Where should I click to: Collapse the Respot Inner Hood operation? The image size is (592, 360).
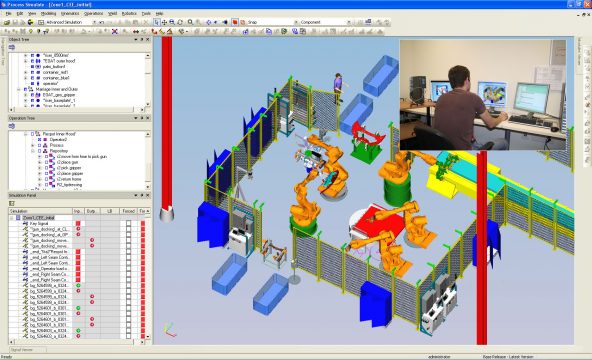[26, 134]
